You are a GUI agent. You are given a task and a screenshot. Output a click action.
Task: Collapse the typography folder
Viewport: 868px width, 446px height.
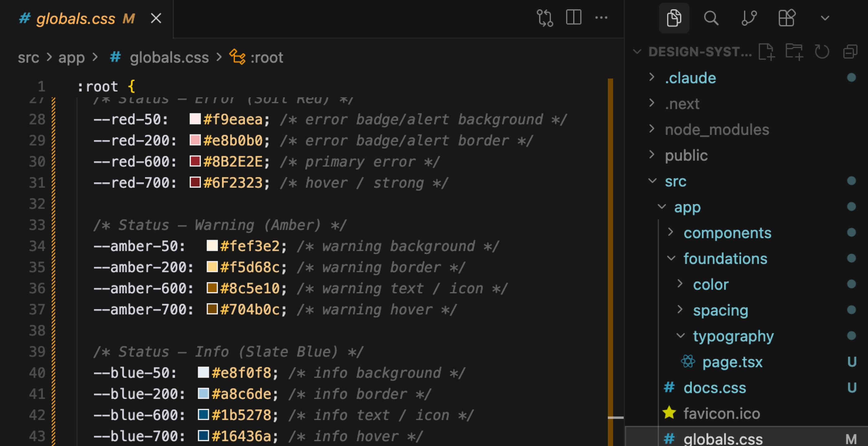(746, 336)
